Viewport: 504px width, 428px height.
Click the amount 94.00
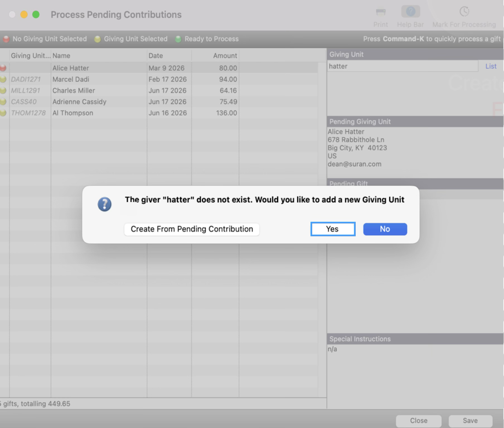(228, 79)
